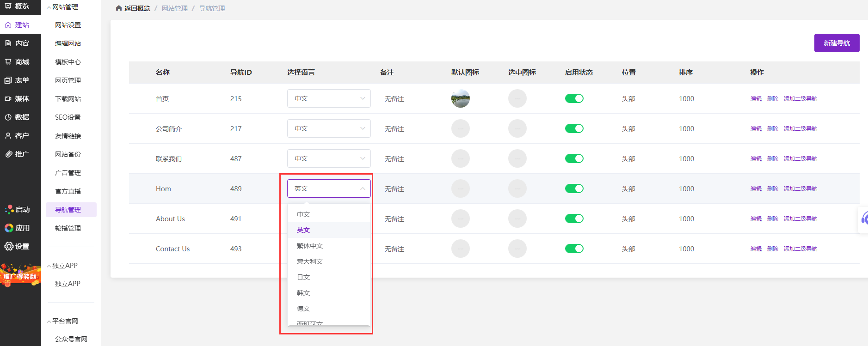Click the 表单 forms sidebar icon
Image resolution: width=868 pixels, height=346 pixels.
tap(8, 80)
